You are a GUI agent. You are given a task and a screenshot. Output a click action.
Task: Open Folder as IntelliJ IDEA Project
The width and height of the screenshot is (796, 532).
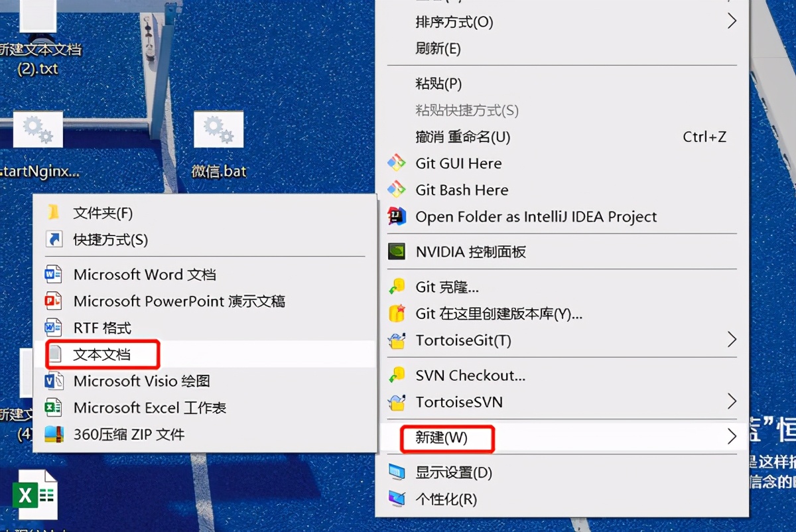pyautogui.click(x=535, y=216)
